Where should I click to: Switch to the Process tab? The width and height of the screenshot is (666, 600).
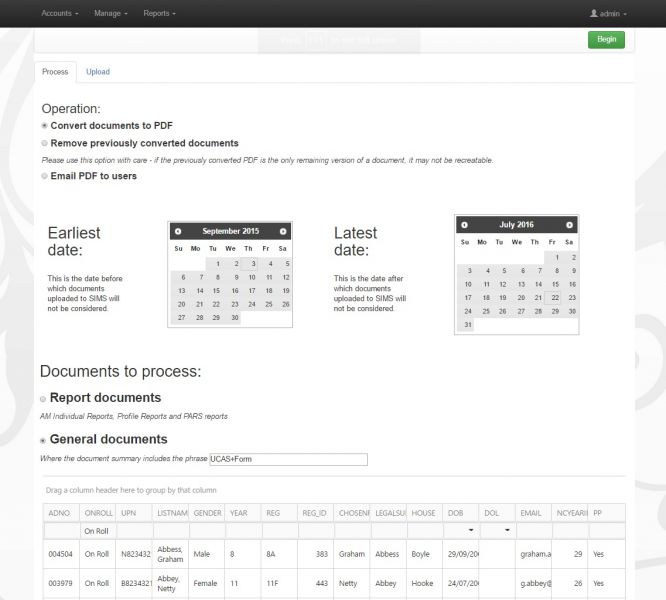(55, 72)
